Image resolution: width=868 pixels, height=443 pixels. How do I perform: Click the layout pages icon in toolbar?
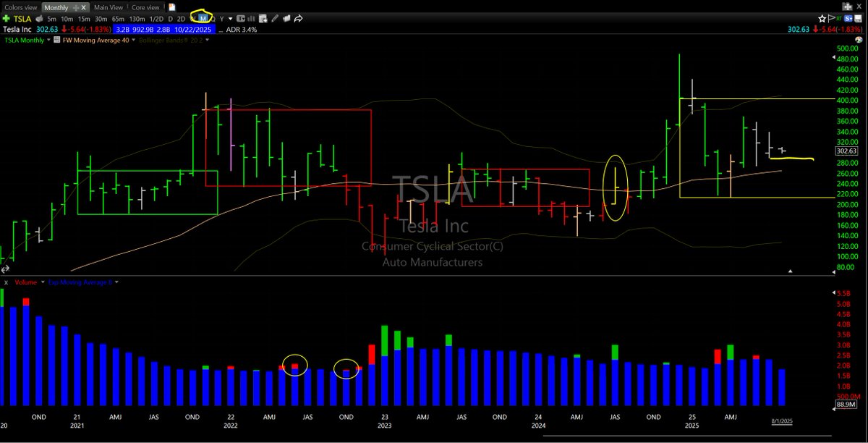(x=287, y=18)
